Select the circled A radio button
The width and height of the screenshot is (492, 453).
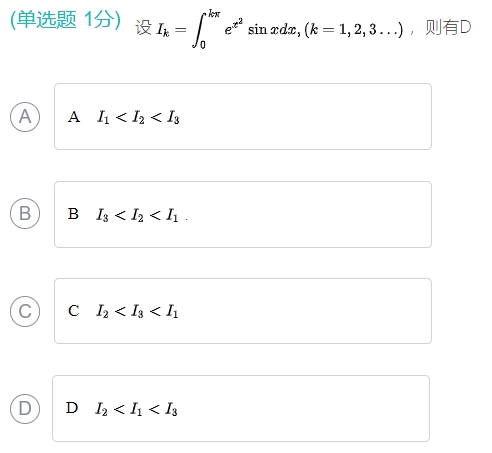[x=25, y=117]
